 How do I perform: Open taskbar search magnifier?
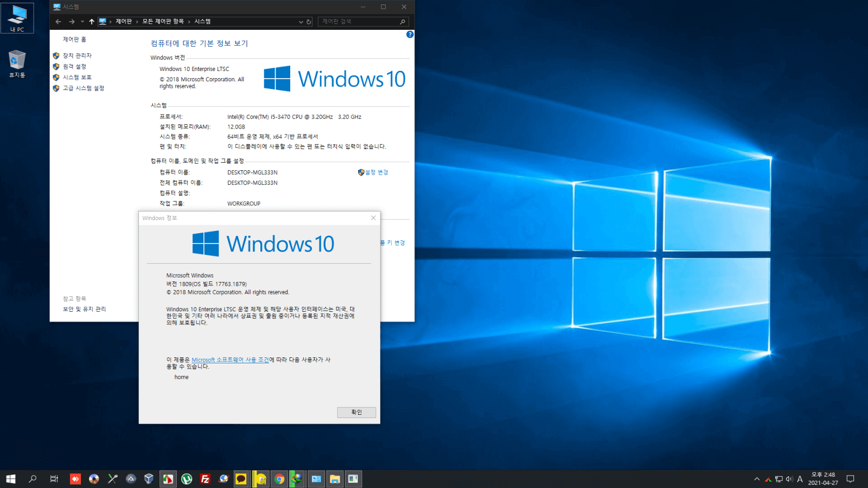point(33,479)
